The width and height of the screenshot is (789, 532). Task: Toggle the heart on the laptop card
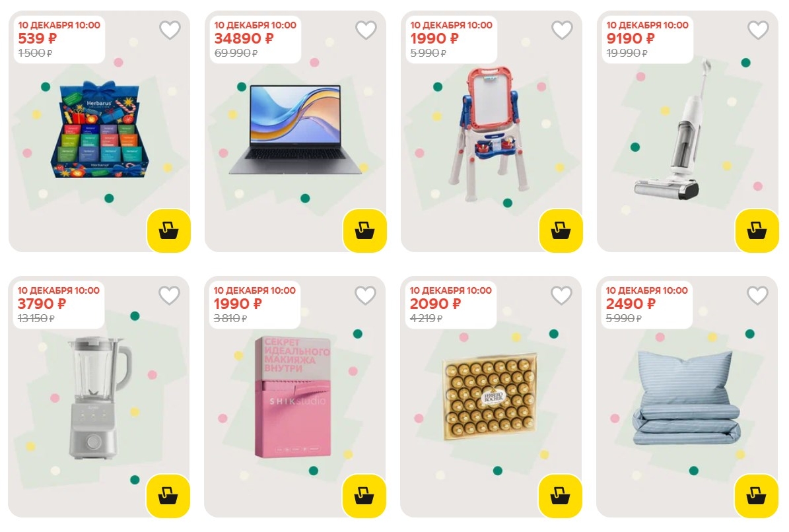point(366,30)
